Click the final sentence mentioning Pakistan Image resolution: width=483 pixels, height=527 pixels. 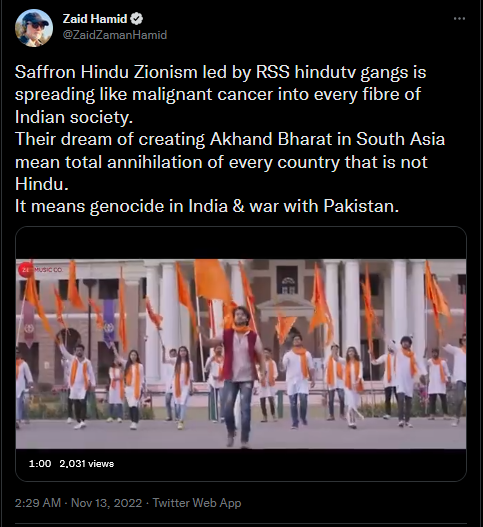click(207, 206)
